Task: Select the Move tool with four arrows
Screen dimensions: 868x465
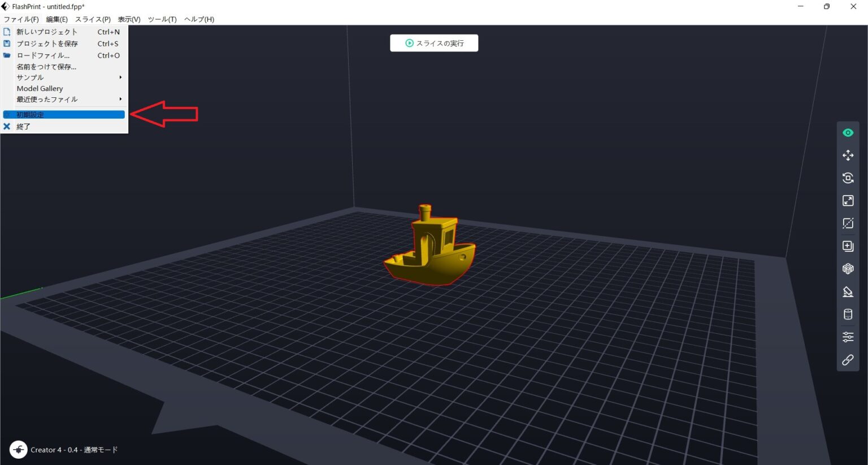Action: [x=848, y=156]
